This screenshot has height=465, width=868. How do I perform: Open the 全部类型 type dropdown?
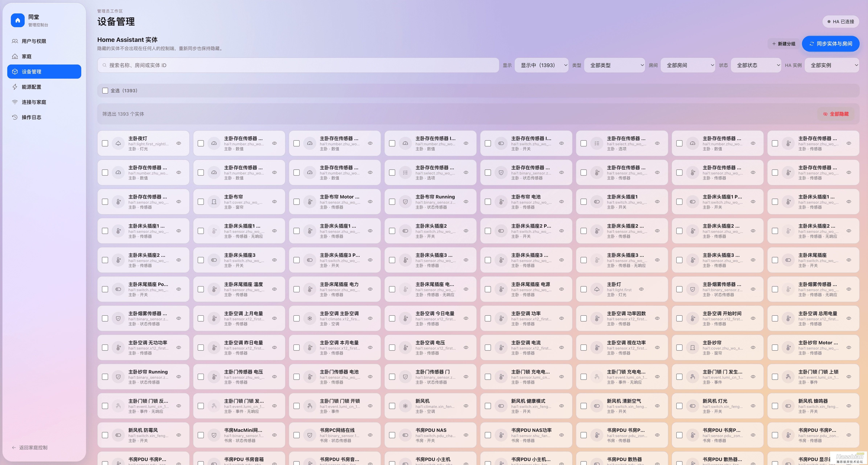point(615,65)
